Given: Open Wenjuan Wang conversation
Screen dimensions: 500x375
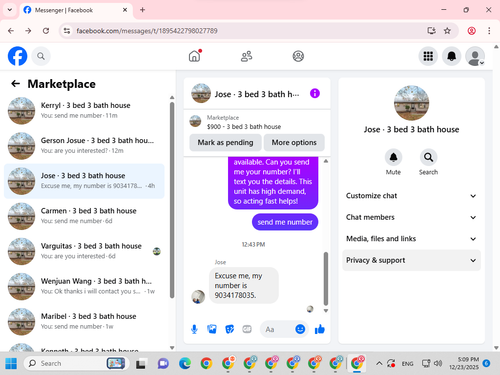Looking at the screenshot, I should [x=84, y=286].
